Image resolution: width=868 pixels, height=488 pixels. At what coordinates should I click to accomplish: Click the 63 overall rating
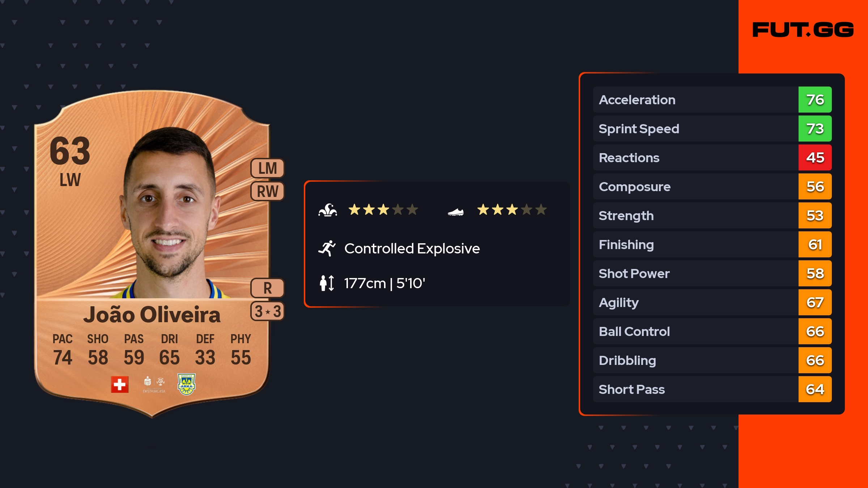[70, 151]
